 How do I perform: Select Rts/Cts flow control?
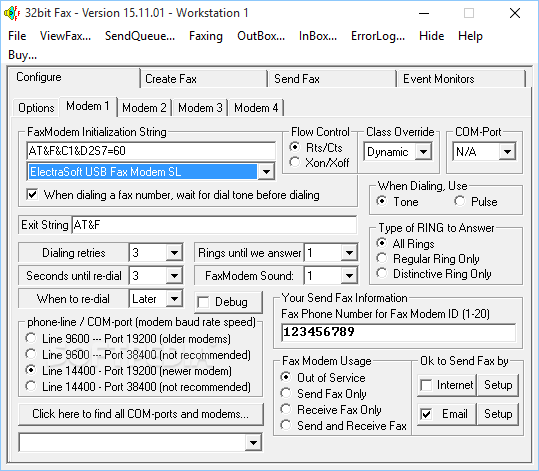(x=295, y=147)
